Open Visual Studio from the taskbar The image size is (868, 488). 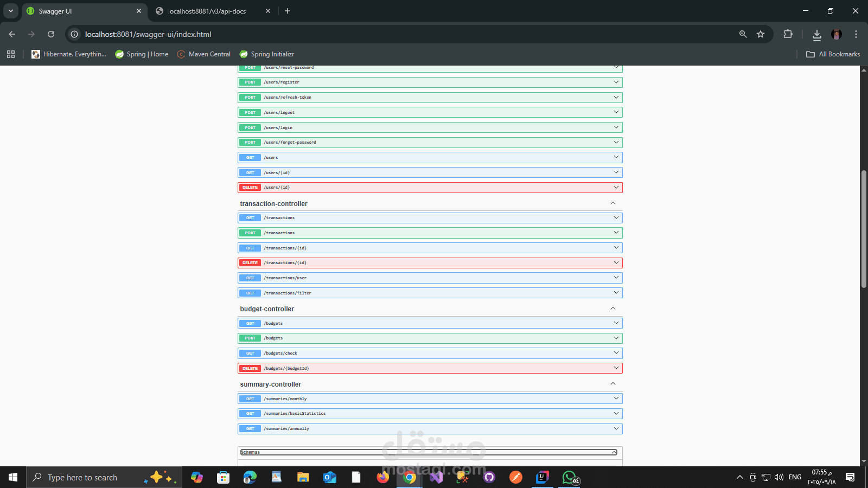(436, 477)
